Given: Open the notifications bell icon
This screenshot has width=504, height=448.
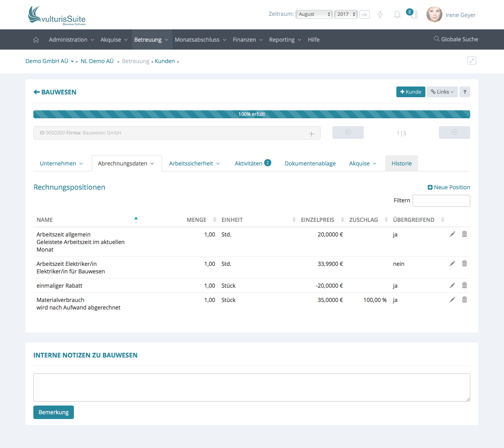Looking at the screenshot, I should [397, 15].
